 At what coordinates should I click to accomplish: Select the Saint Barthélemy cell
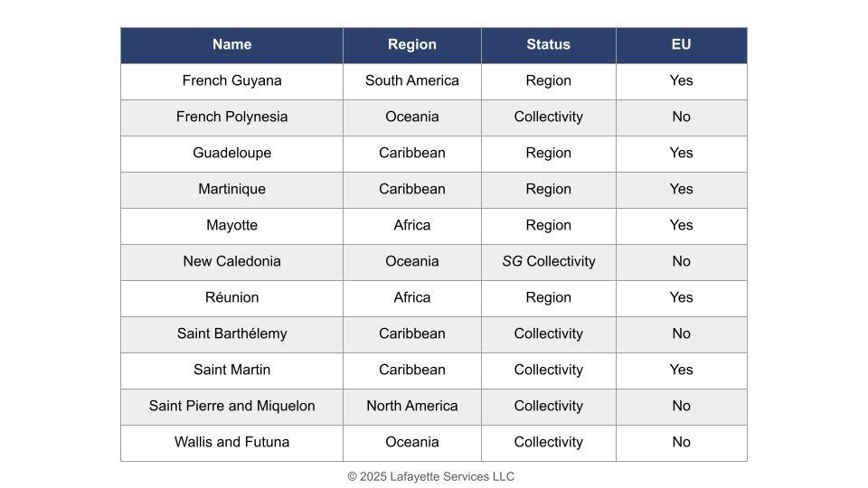231,333
